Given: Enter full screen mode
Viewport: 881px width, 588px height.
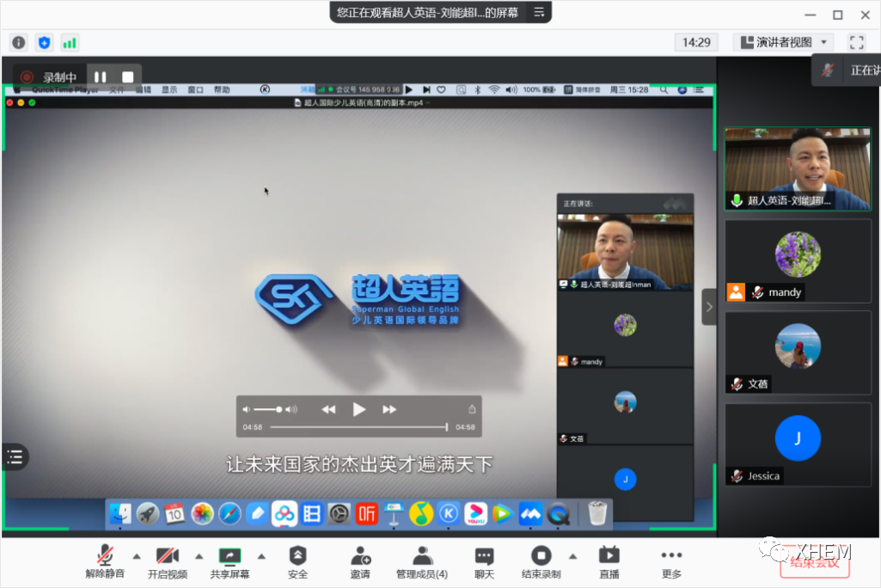Looking at the screenshot, I should (x=856, y=42).
